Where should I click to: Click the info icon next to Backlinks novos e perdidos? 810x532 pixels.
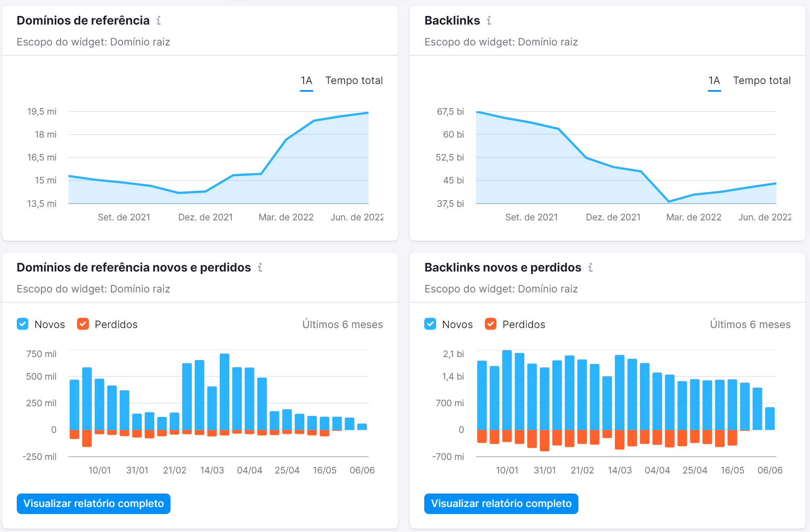click(x=590, y=267)
